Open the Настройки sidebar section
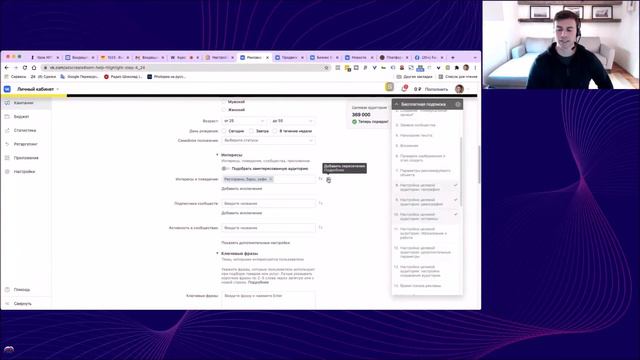This screenshot has height=360, width=640. (x=25, y=172)
